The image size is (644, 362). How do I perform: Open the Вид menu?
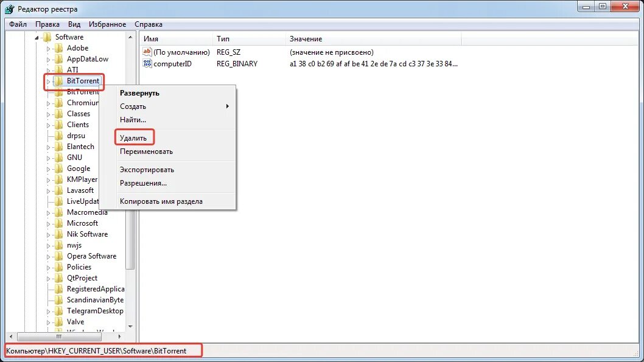tap(74, 24)
